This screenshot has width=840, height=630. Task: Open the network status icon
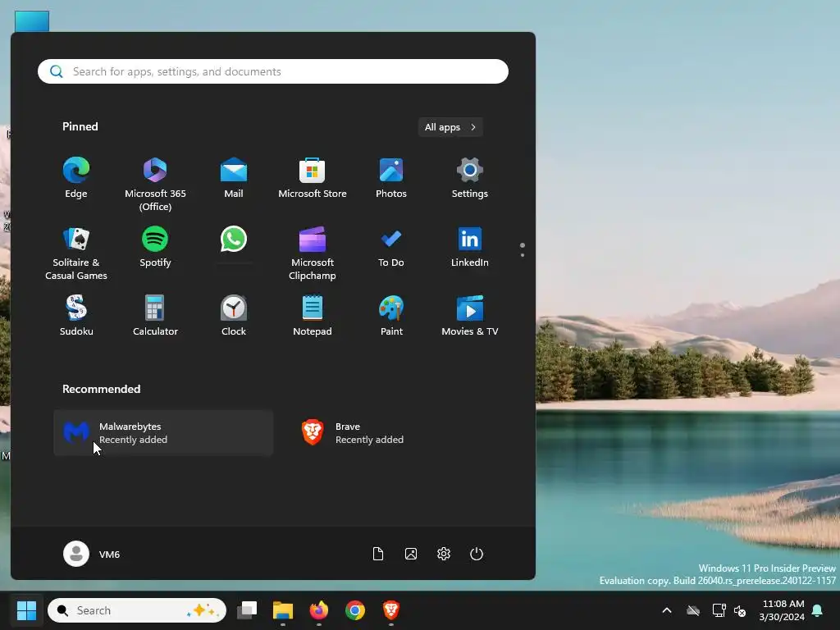(719, 610)
